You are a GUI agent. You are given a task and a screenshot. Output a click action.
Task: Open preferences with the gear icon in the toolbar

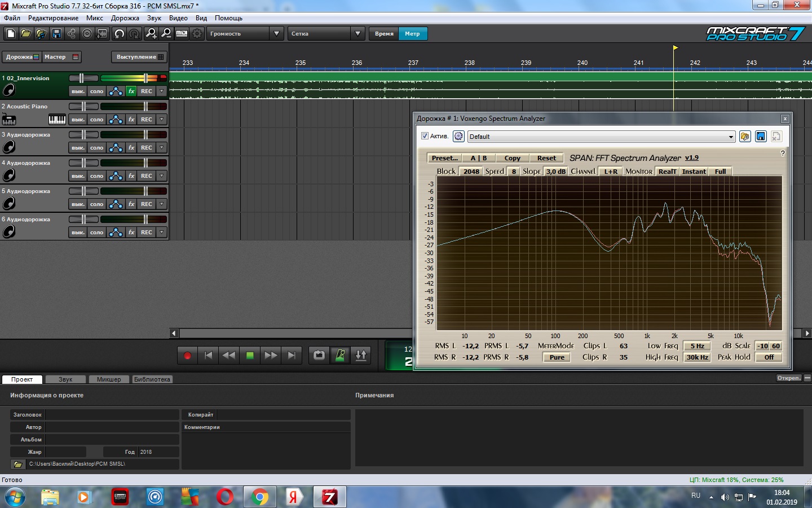pyautogui.click(x=197, y=34)
